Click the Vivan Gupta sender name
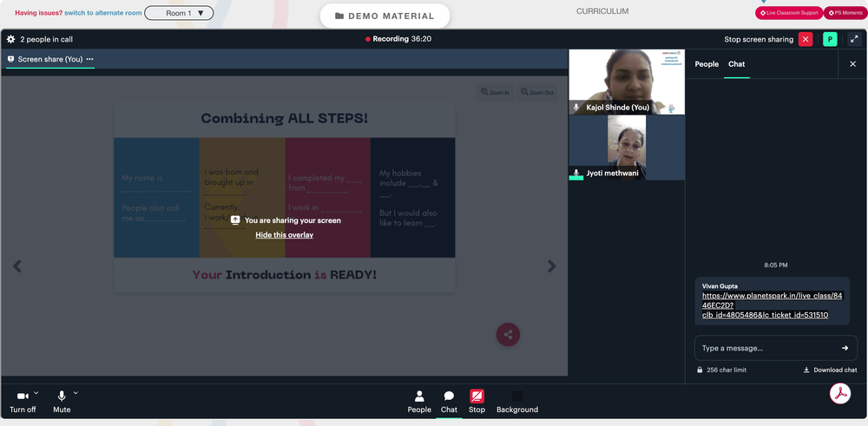The width and height of the screenshot is (868, 426). [720, 286]
